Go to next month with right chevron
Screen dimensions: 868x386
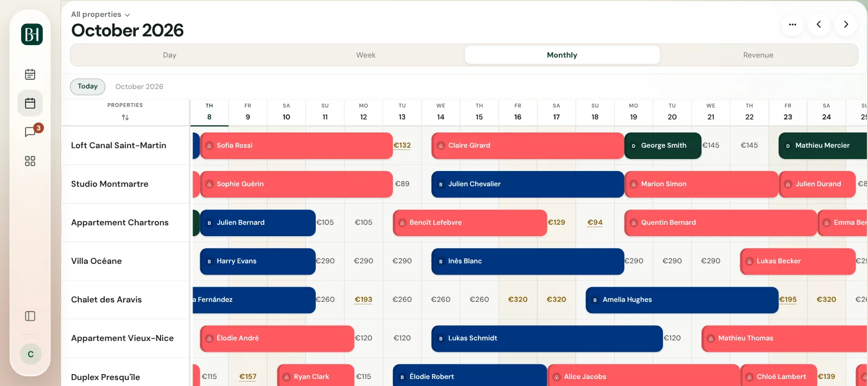pyautogui.click(x=846, y=24)
